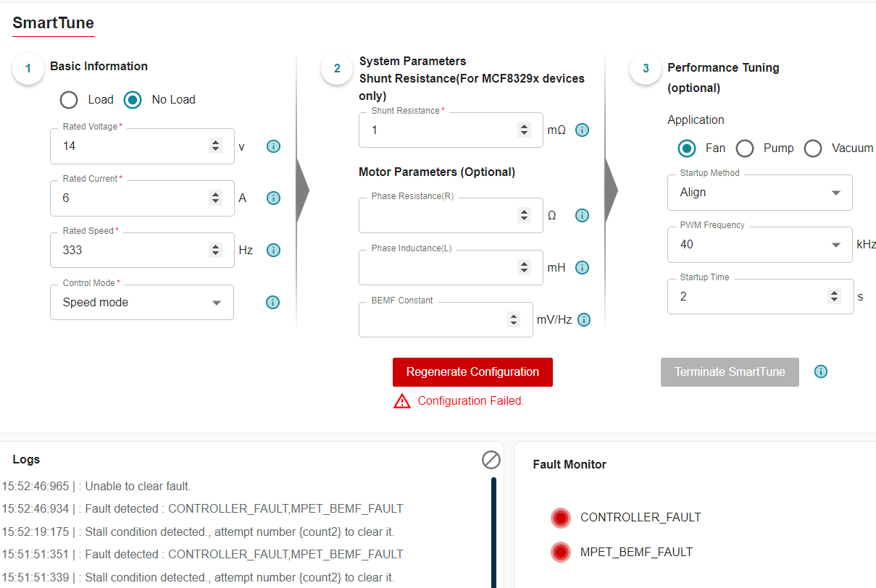876x588 pixels.
Task: Select the Load radio button
Action: tap(69, 100)
